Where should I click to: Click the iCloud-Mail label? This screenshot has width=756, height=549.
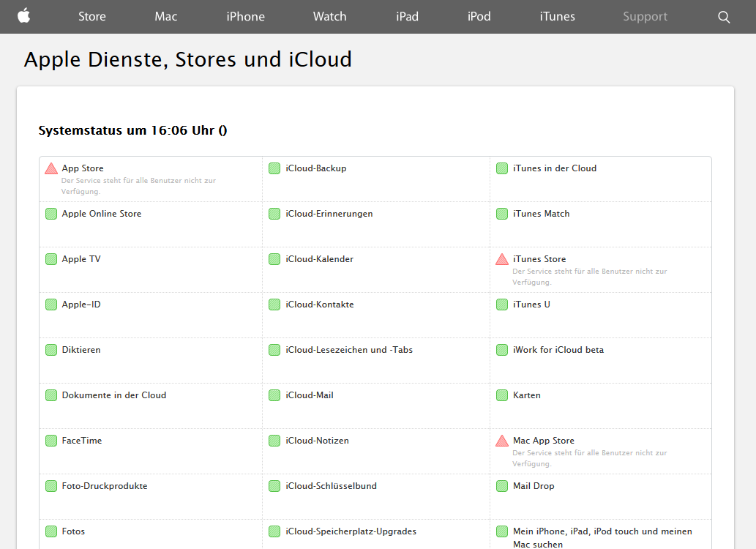click(309, 395)
